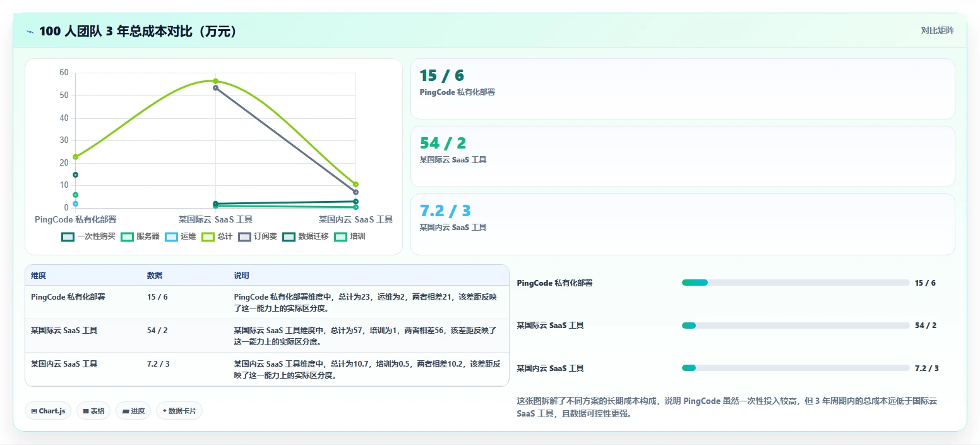Viewport: 980px width, 445px height.
Task: Click the 总计 point at PingCode 私有化部署
Action: [75, 157]
